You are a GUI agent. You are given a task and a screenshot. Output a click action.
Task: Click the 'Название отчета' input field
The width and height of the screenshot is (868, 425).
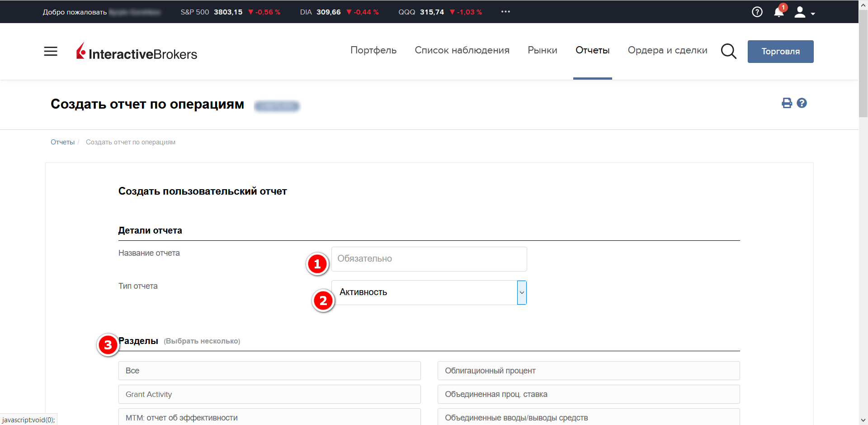[x=429, y=259]
